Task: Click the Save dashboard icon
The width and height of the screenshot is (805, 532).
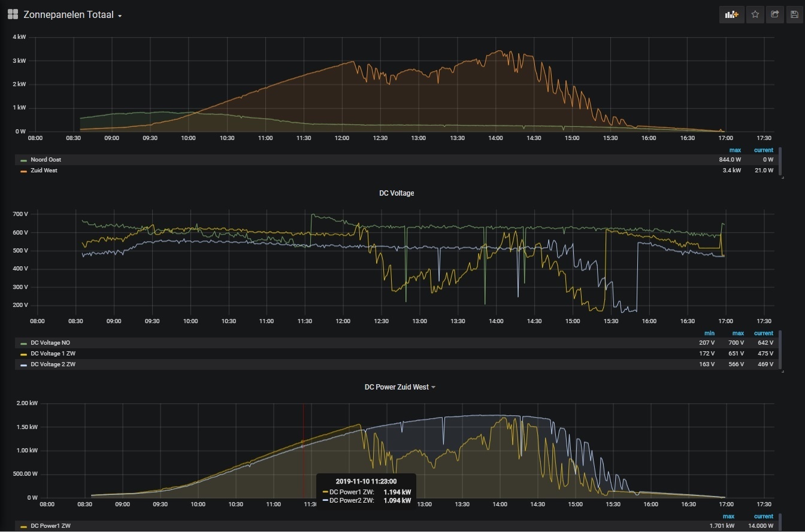Action: 794,14
